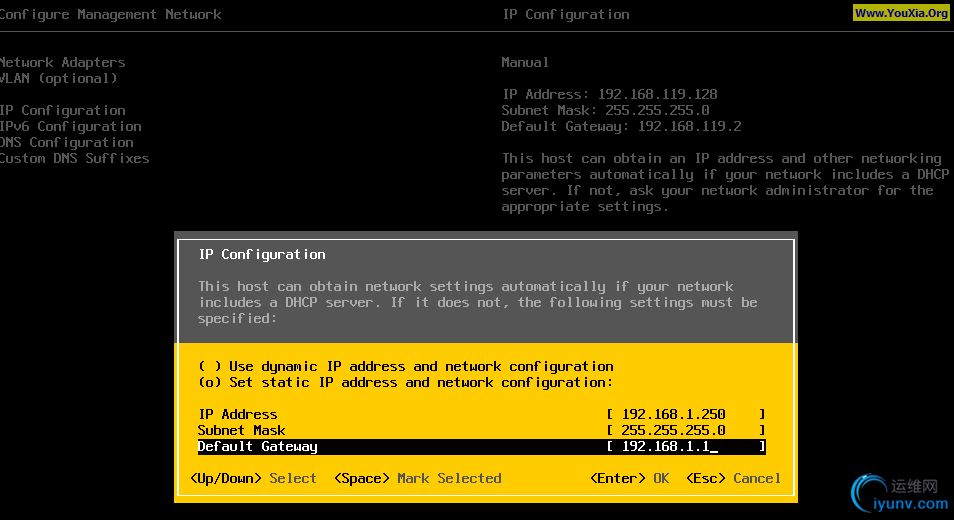Select dynamic IP address radio option
The height and width of the screenshot is (520, 954).
click(x=209, y=366)
